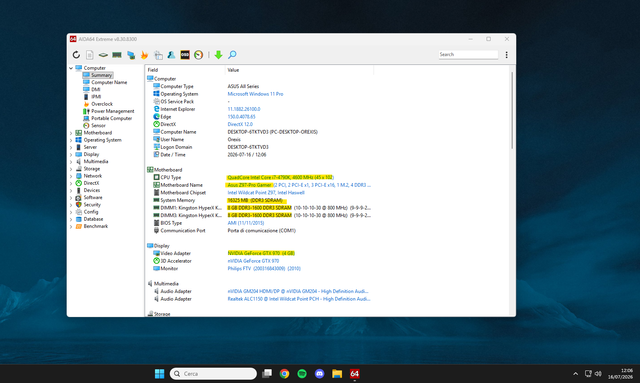The height and width of the screenshot is (383, 640).
Task: Click the monitor-with-chip toolbar icon
Action: (x=131, y=55)
